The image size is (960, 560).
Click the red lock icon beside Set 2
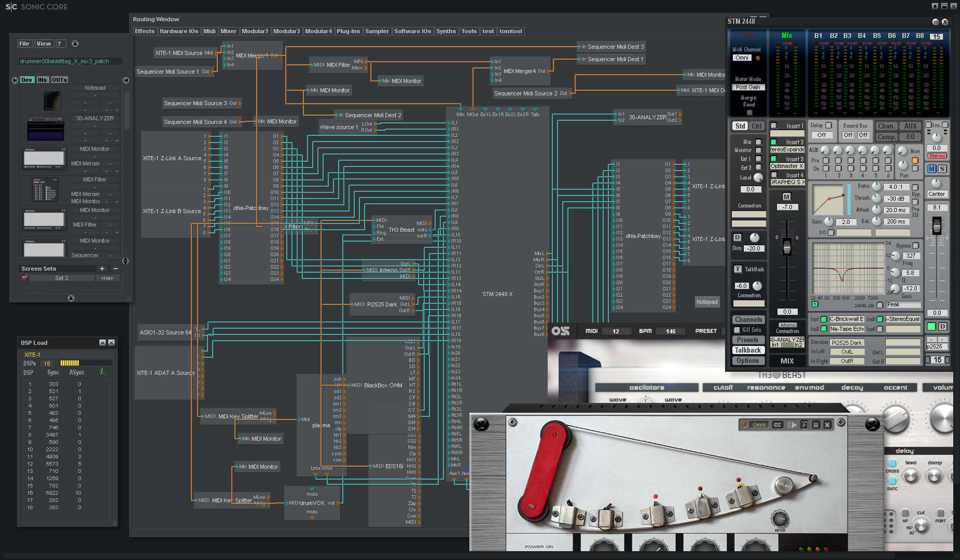(x=24, y=278)
